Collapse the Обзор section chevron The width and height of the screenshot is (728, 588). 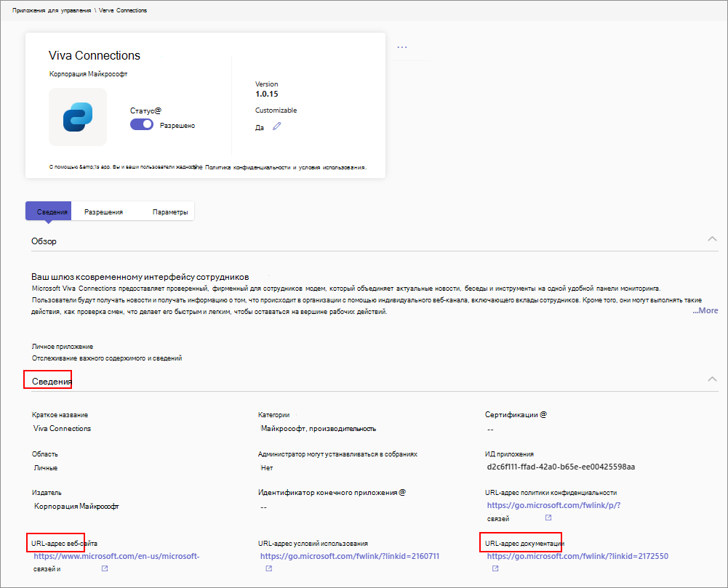(712, 238)
